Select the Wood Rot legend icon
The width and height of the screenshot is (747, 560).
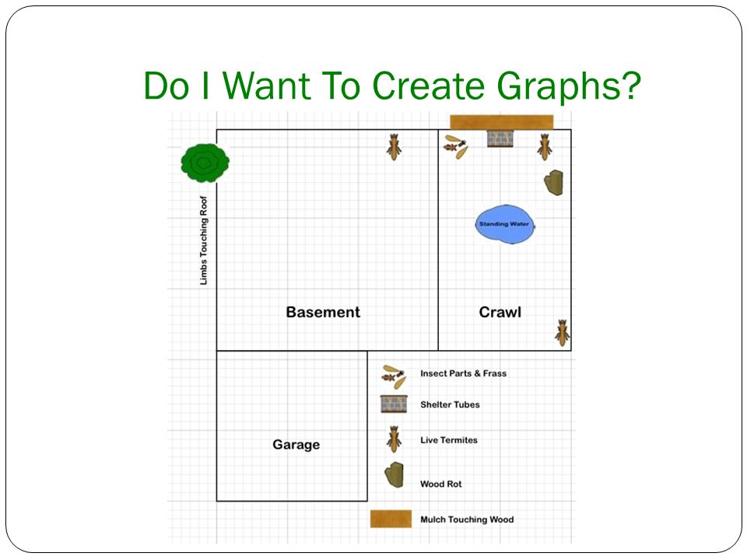394,474
